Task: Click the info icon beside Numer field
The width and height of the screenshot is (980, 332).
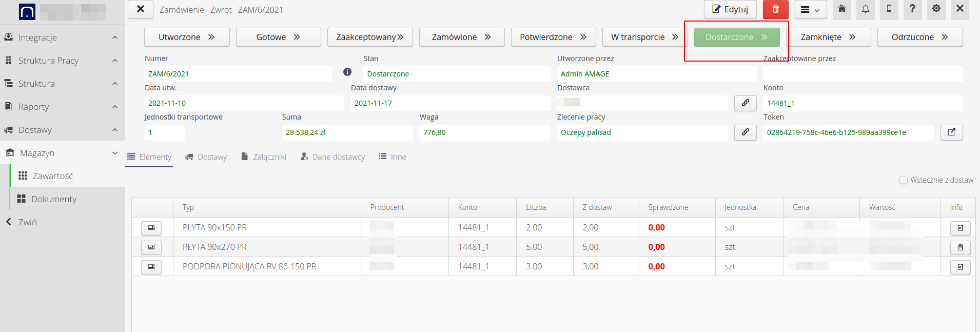Action: 347,72
